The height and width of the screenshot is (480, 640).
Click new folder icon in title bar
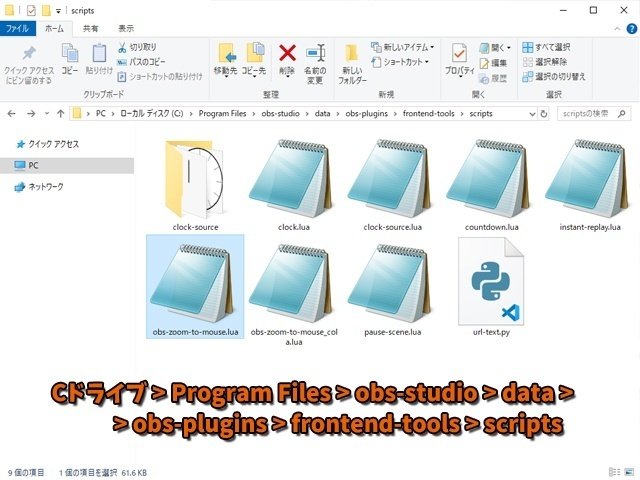[x=46, y=10]
